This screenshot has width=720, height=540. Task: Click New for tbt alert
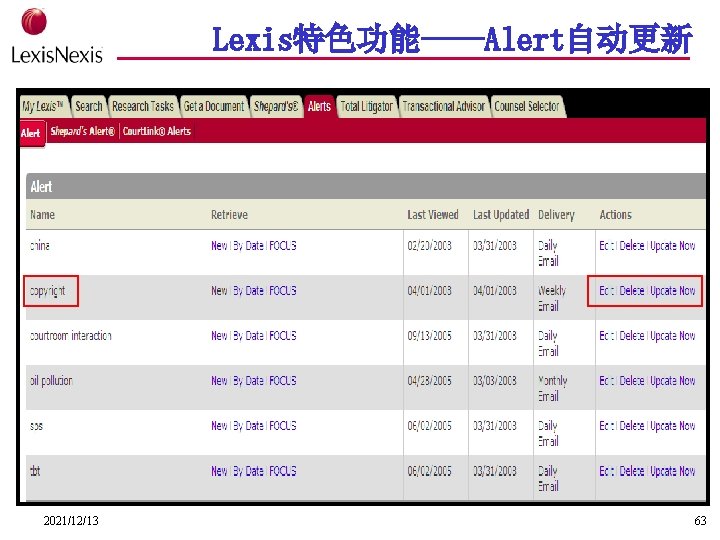click(219, 471)
